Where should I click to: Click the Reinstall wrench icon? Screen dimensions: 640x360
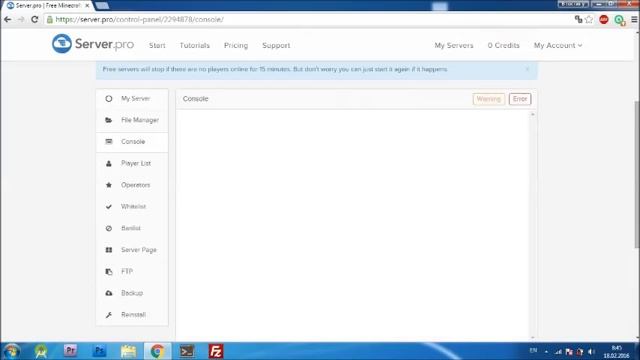(109, 315)
